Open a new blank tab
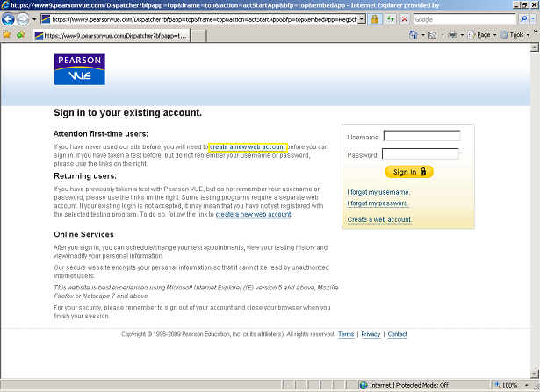This screenshot has height=392, width=540. pos(198,36)
